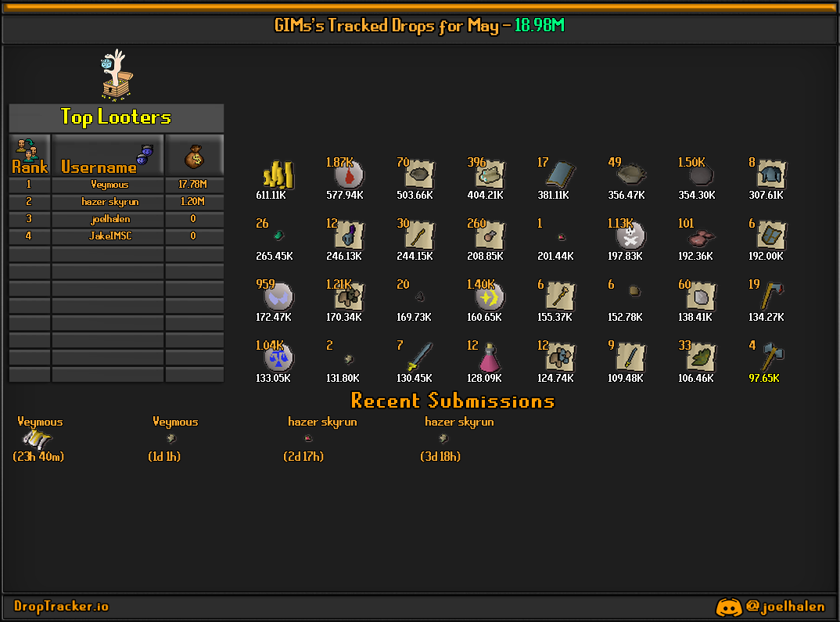Image resolution: width=840 pixels, height=622 pixels.
Task: Click Veymous's 17.78M loot total
Action: (x=193, y=185)
